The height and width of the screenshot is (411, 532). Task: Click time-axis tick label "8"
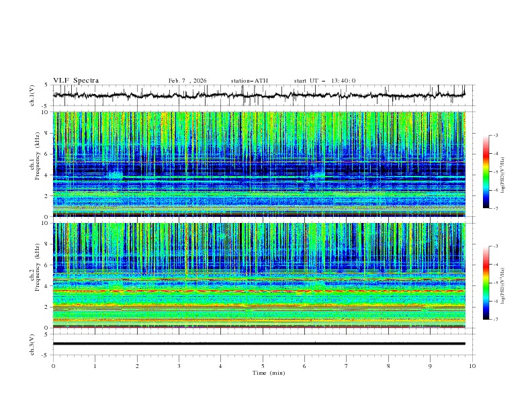click(x=388, y=366)
